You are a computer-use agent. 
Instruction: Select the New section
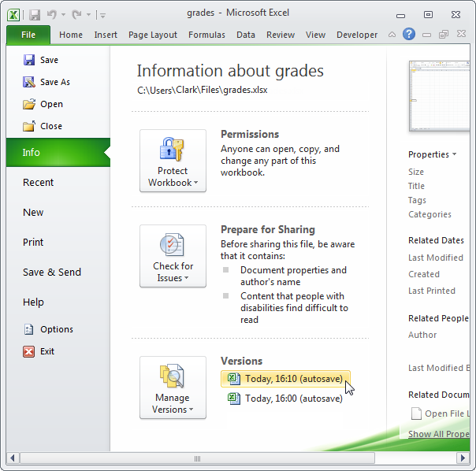(33, 213)
